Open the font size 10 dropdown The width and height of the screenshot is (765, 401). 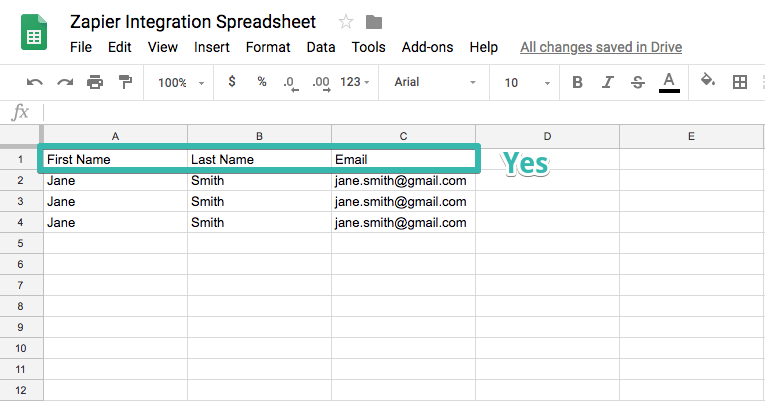click(524, 82)
